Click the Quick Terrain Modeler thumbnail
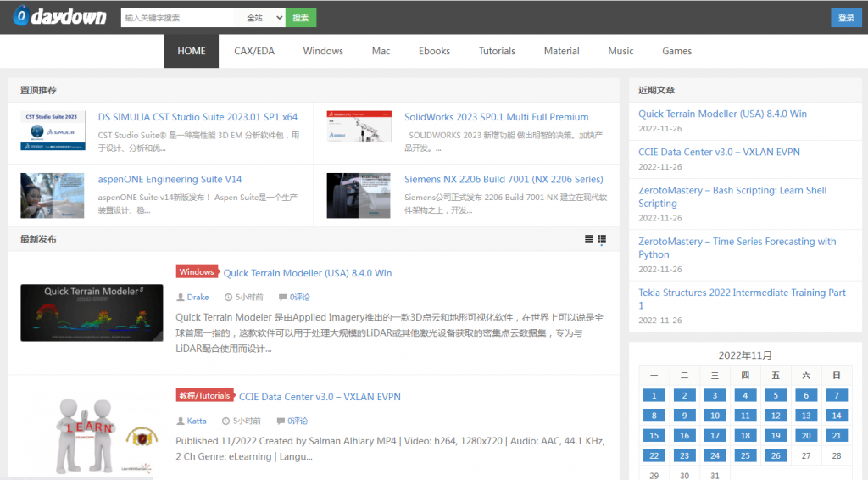The width and height of the screenshot is (868, 480). coord(92,313)
